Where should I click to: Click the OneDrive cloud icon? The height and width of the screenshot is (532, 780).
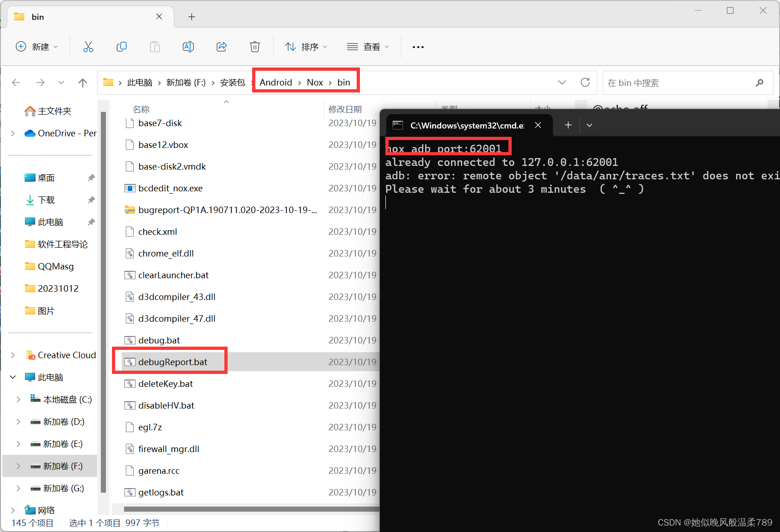coord(30,133)
